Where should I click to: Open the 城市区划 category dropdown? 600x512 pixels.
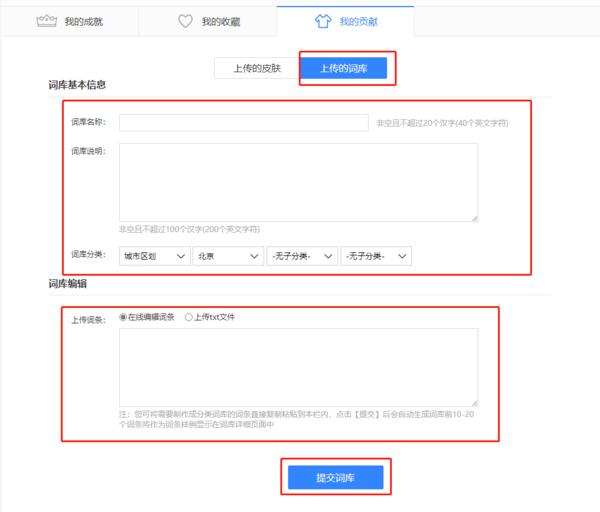pos(154,257)
